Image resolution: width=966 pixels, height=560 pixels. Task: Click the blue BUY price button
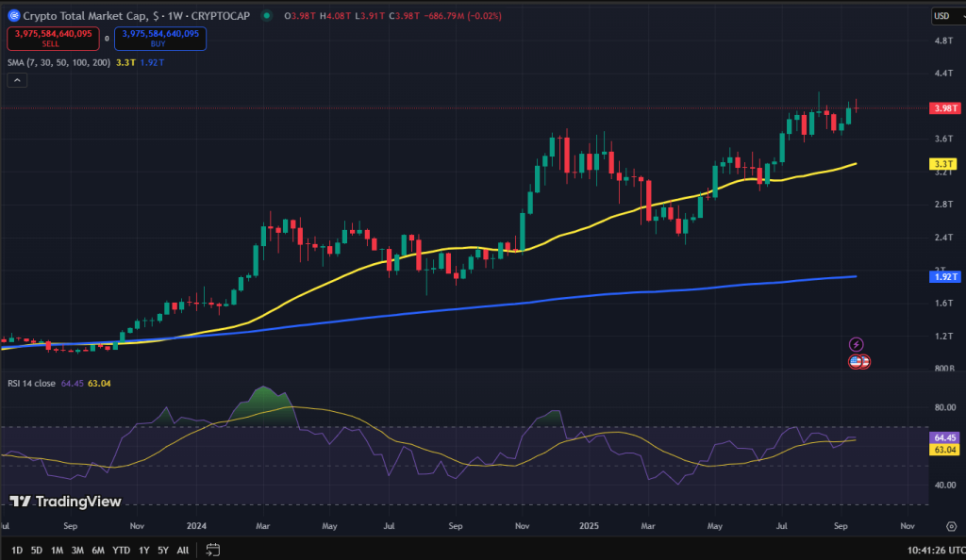[x=160, y=38]
